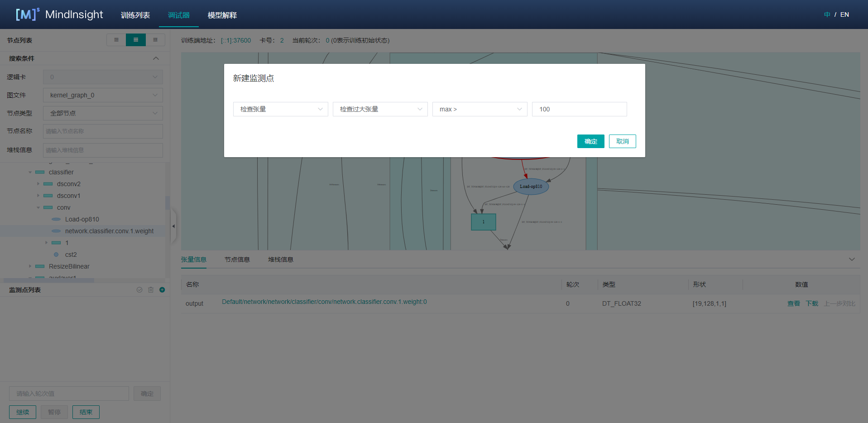Screen dimensions: 868x423
Task: Switch to the 节点信息 tab
Action: coord(237,260)
